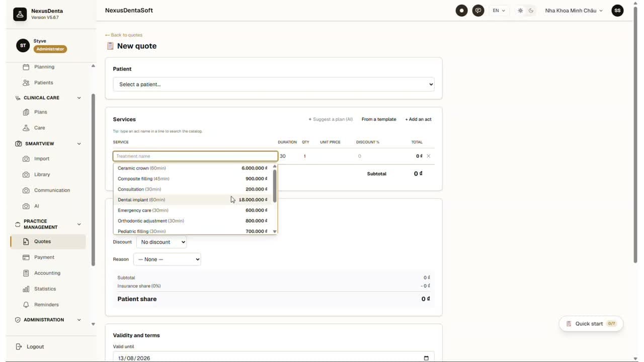Open Planning calendar icon in sidebar
Image resolution: width=644 pixels, height=362 pixels.
[26, 67]
